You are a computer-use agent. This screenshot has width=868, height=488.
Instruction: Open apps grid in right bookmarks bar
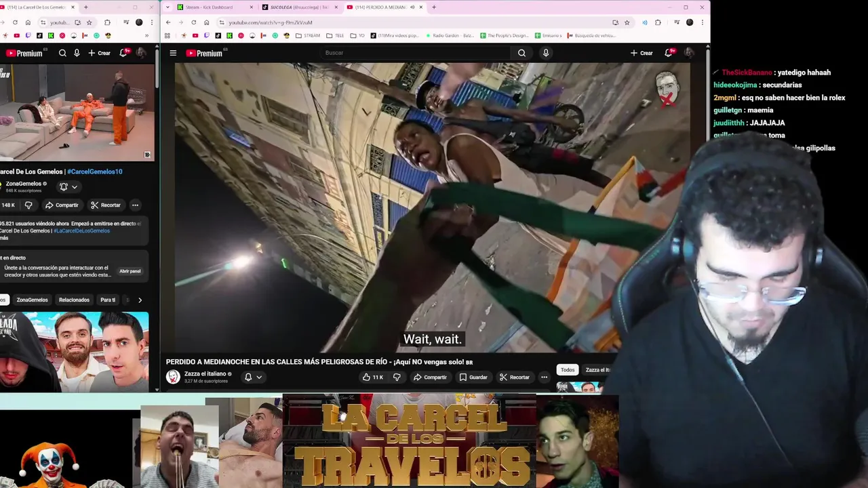pyautogui.click(x=167, y=35)
